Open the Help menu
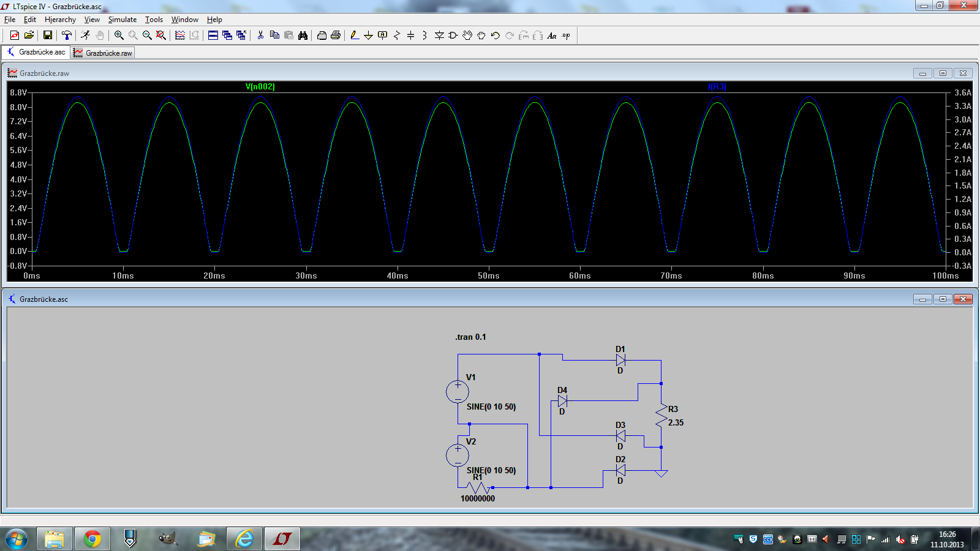 tap(214, 20)
